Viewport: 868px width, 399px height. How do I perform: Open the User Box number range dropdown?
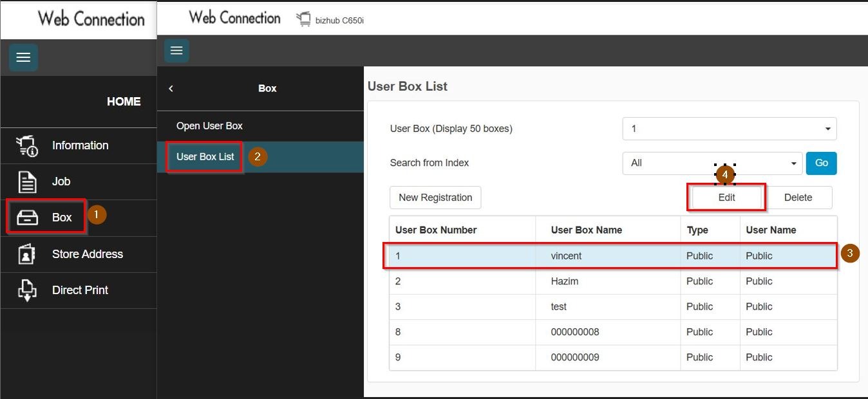click(x=729, y=129)
